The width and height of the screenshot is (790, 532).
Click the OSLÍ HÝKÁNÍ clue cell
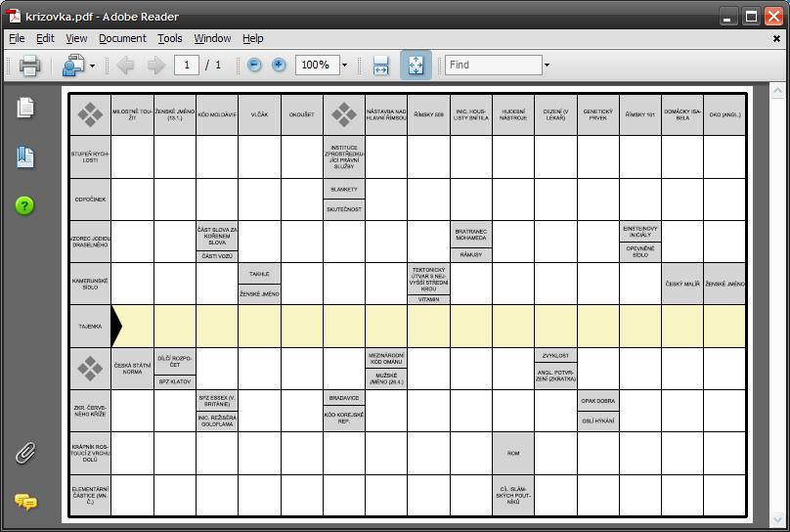598,421
